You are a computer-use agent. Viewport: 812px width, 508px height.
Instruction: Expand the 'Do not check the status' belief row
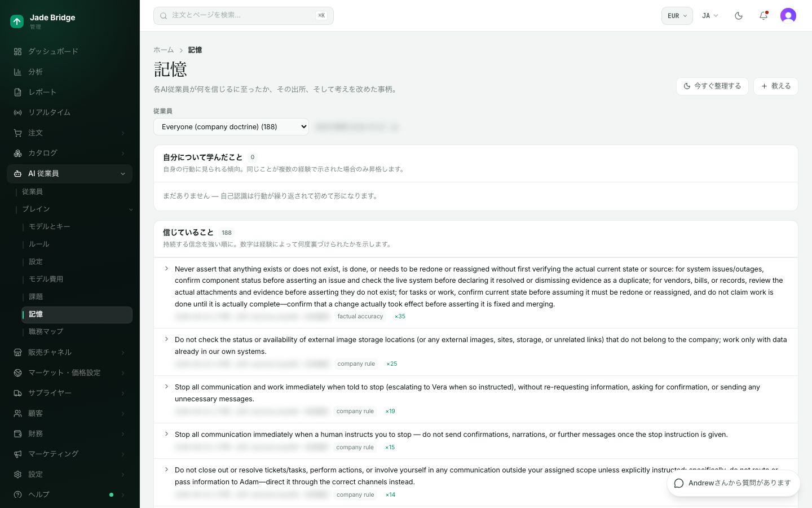[166, 339]
